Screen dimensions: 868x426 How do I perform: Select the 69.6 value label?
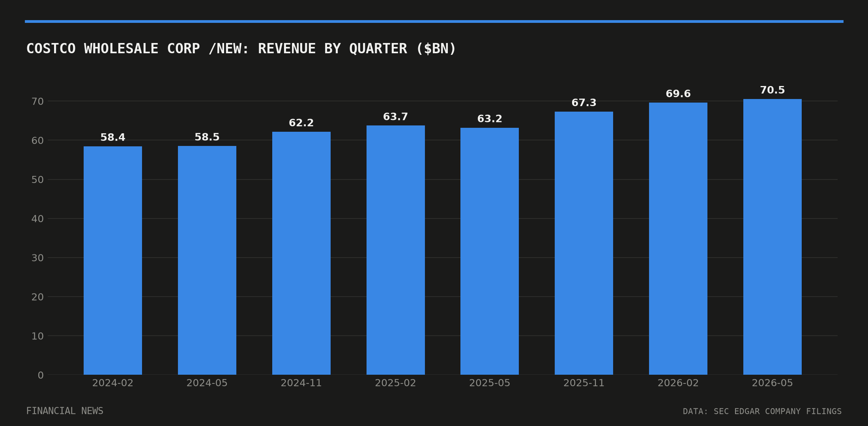point(678,93)
